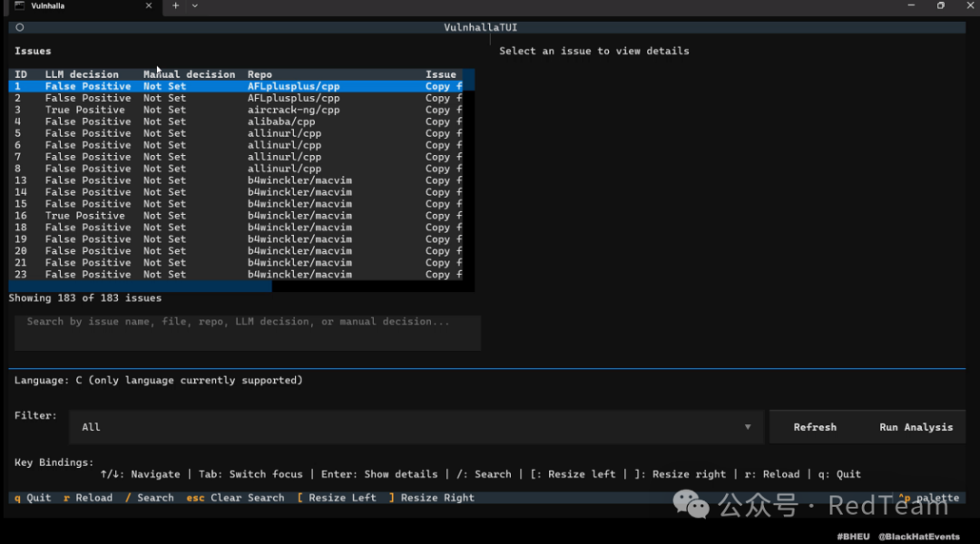Viewport: 980px width, 544px height.
Task: Click the LLM decision column header
Action: coord(82,74)
